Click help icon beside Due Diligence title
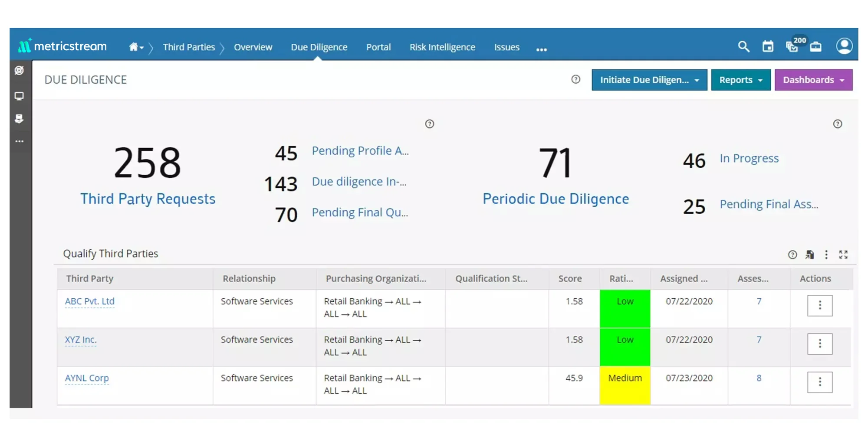This screenshot has height=447, width=868. (x=575, y=79)
